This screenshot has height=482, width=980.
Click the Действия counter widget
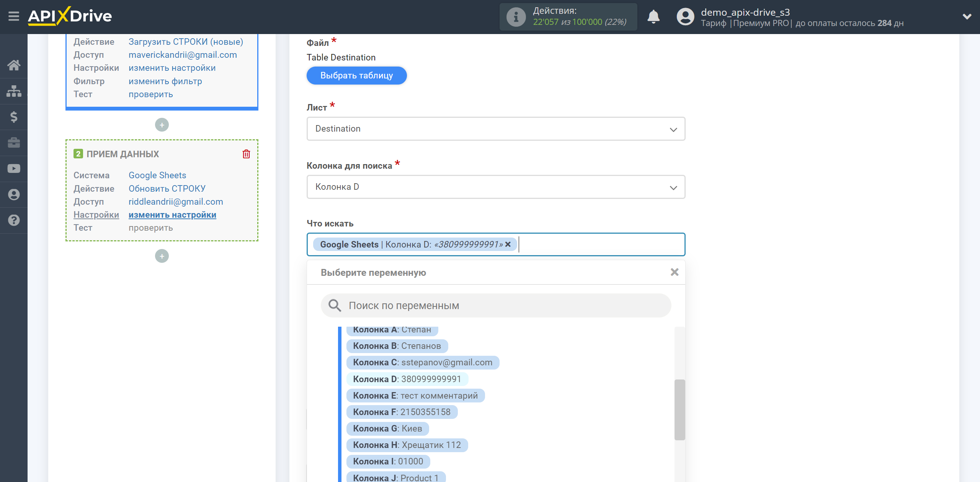pos(568,17)
